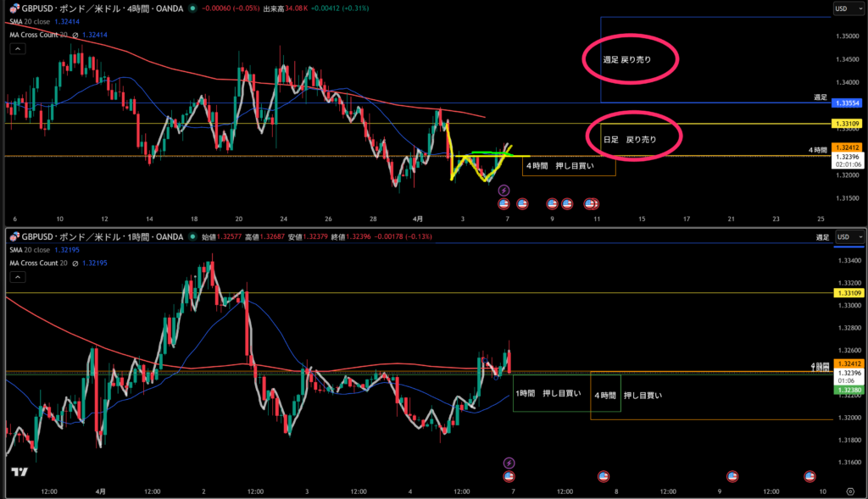The image size is (868, 499).
Task: Click the TradingView logo in bottom chart
Action: point(20,472)
